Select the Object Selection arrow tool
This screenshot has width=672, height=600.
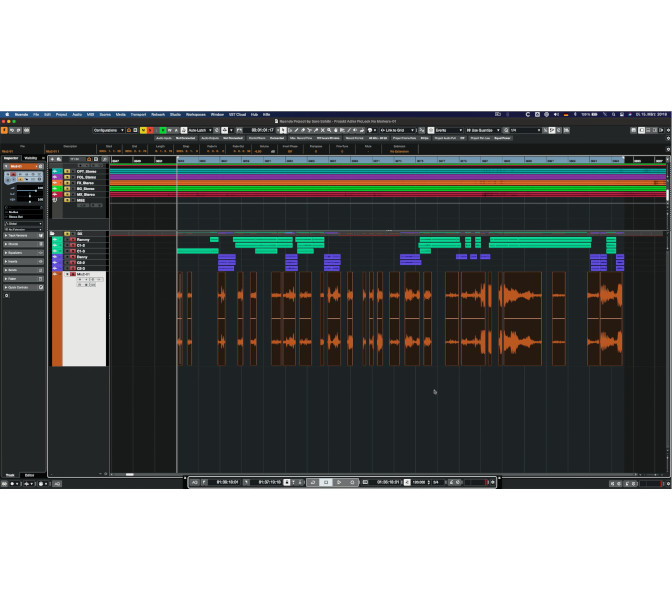(283, 130)
